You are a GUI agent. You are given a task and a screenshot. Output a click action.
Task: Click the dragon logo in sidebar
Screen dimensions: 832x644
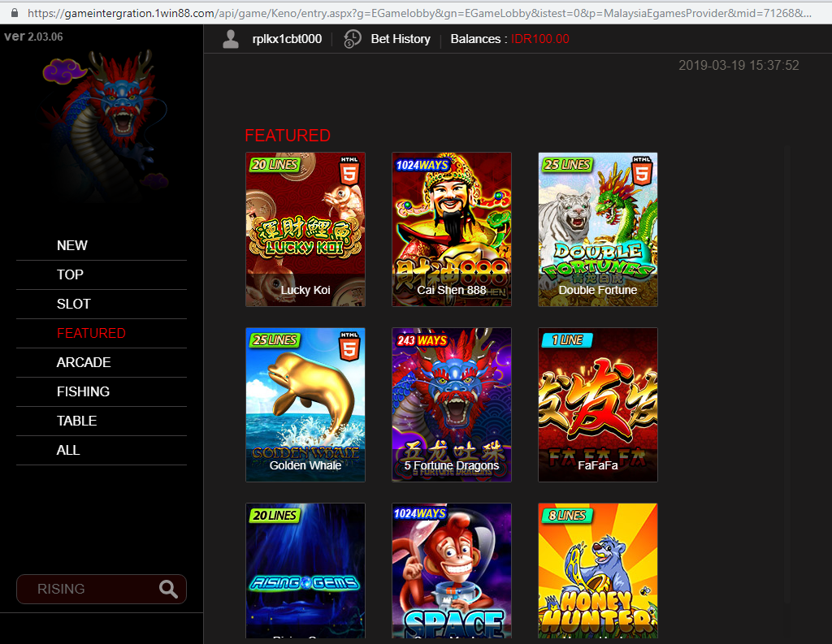[x=106, y=128]
